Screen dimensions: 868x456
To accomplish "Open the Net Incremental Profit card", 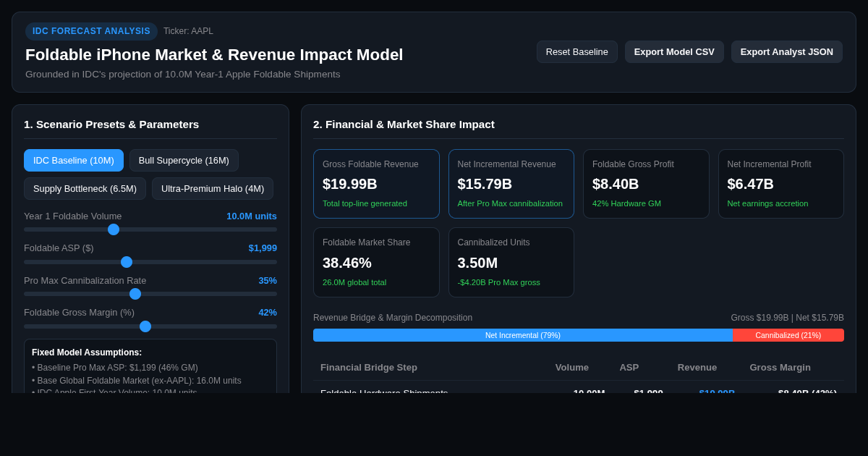I will tap(781, 184).
